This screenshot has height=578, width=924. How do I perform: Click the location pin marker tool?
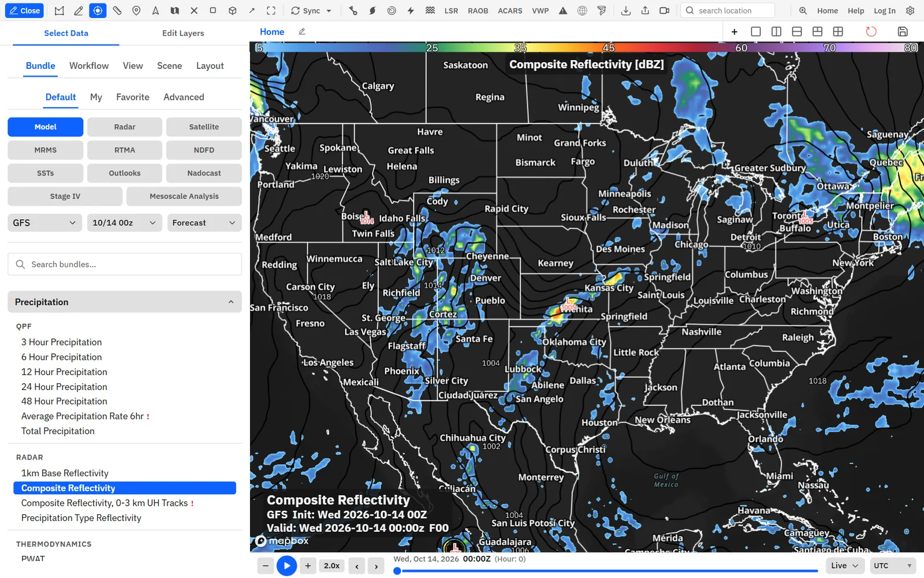pyautogui.click(x=136, y=10)
